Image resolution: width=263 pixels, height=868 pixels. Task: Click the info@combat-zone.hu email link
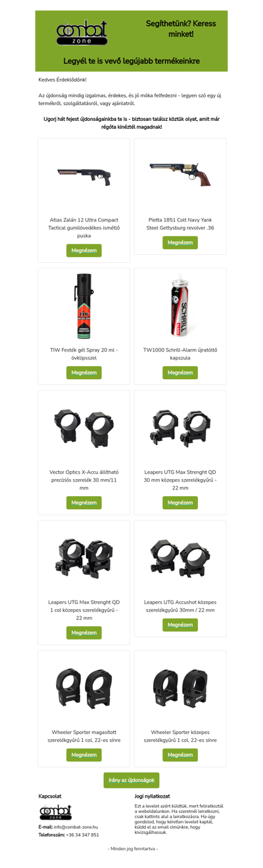coord(76,827)
